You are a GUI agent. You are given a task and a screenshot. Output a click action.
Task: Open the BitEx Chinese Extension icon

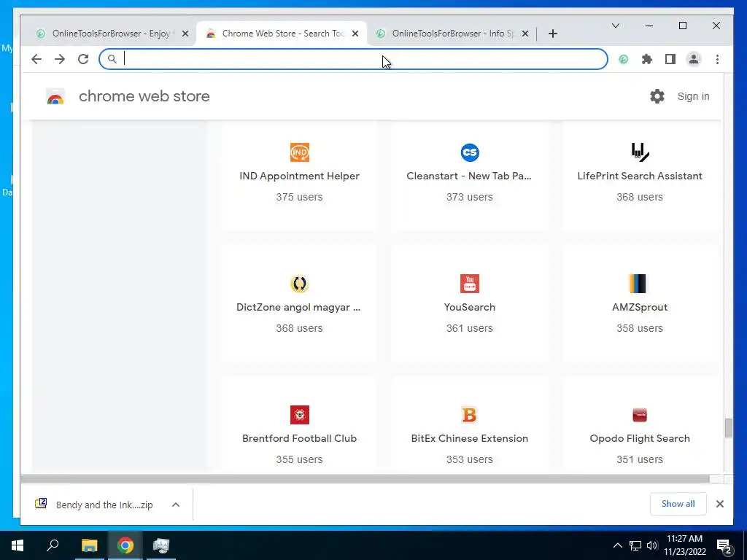tap(470, 415)
